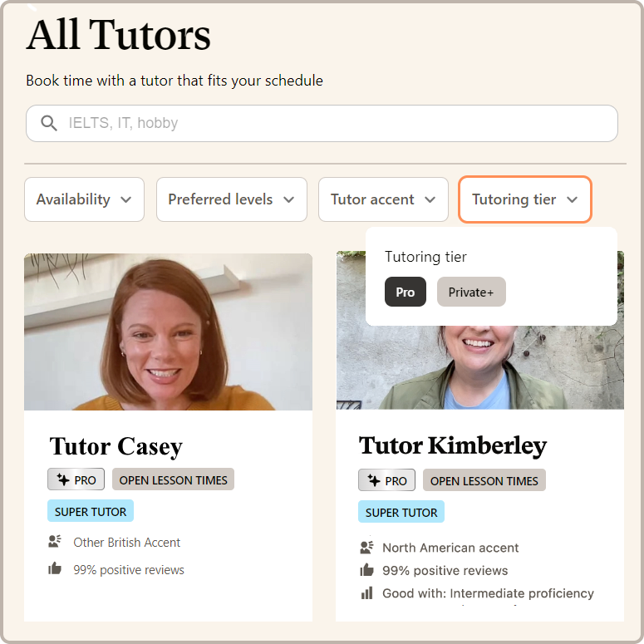Click the bar chart proficiency icon for Kimberley

pos(366,593)
